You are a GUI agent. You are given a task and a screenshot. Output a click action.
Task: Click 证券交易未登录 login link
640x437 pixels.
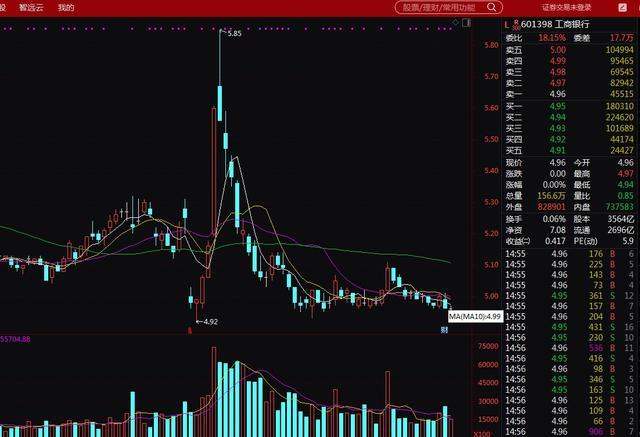click(x=567, y=7)
